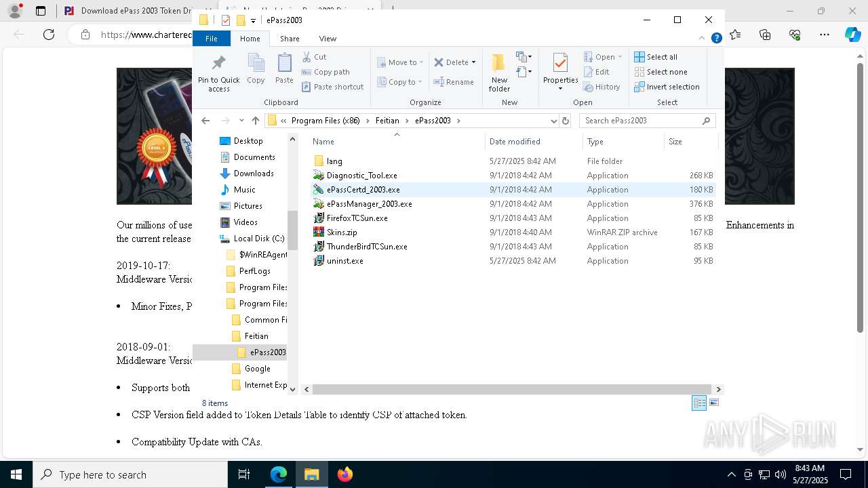Select ePassCertd_2003.exe row

[x=513, y=190]
